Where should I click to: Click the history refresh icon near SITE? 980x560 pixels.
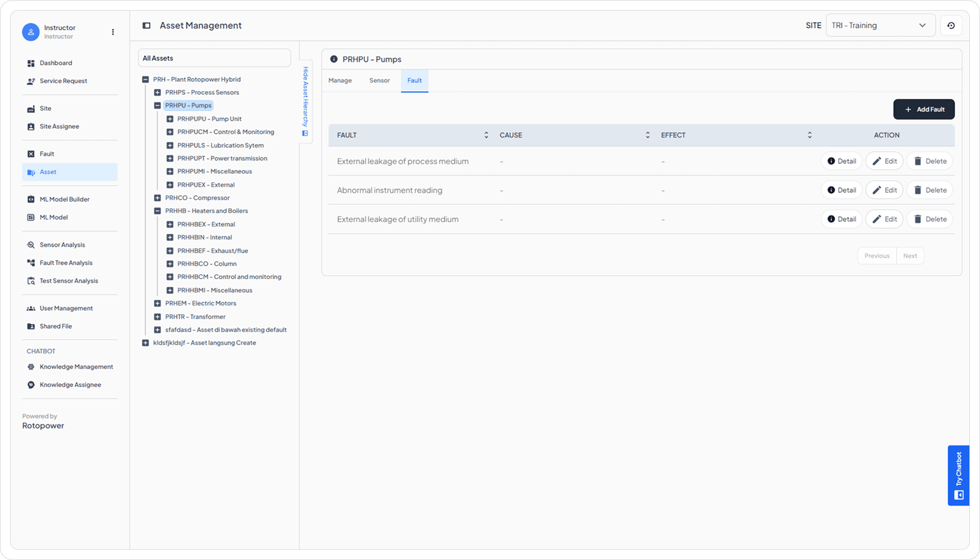click(951, 25)
